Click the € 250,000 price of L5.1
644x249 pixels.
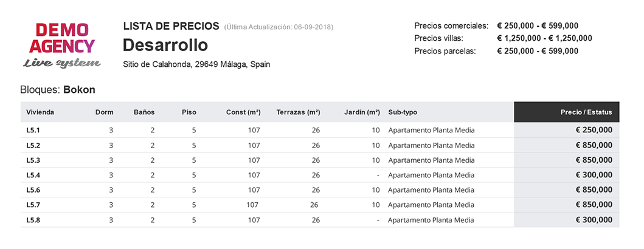pos(594,130)
